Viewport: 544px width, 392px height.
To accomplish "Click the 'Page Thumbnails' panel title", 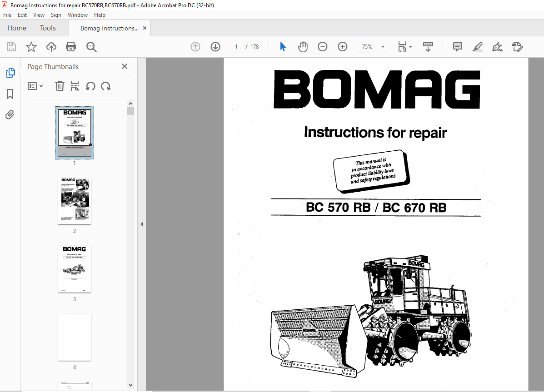I will pos(53,67).
